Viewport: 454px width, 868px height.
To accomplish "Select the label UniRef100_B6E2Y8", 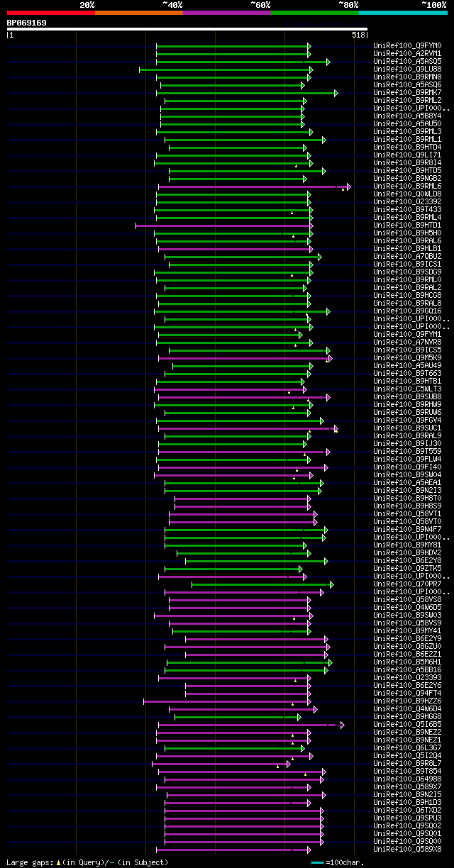I will (407, 560).
